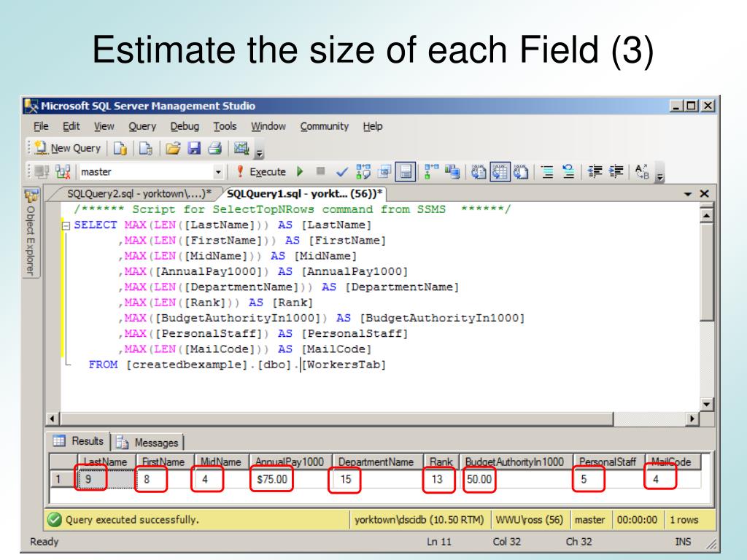Open the Activity Monitor icon
Viewport: 747px width, 560px height.
(241, 149)
